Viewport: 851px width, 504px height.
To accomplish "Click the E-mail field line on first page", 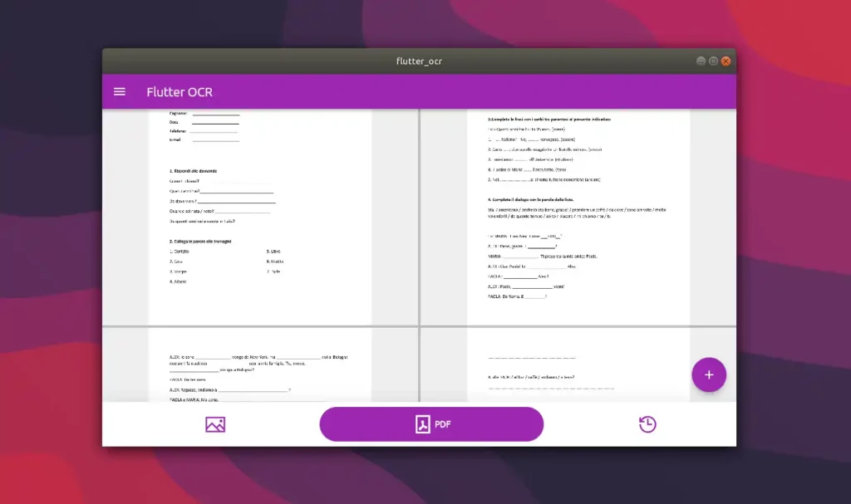I will click(215, 140).
